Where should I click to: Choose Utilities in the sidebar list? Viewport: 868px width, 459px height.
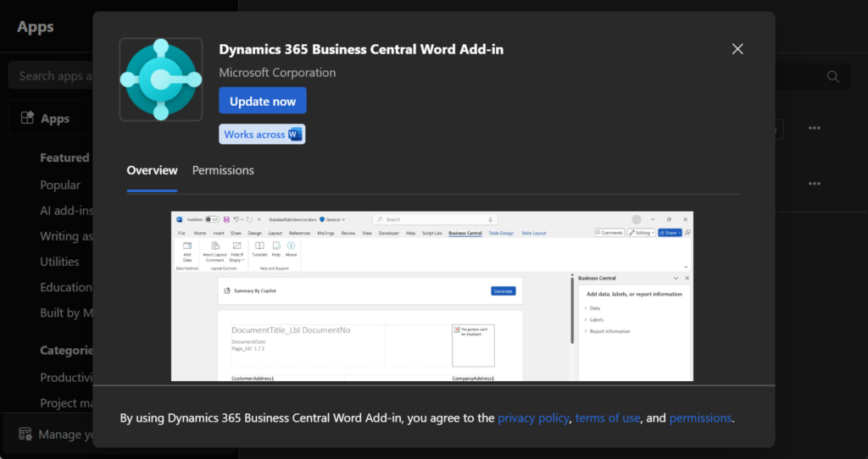pos(59,262)
